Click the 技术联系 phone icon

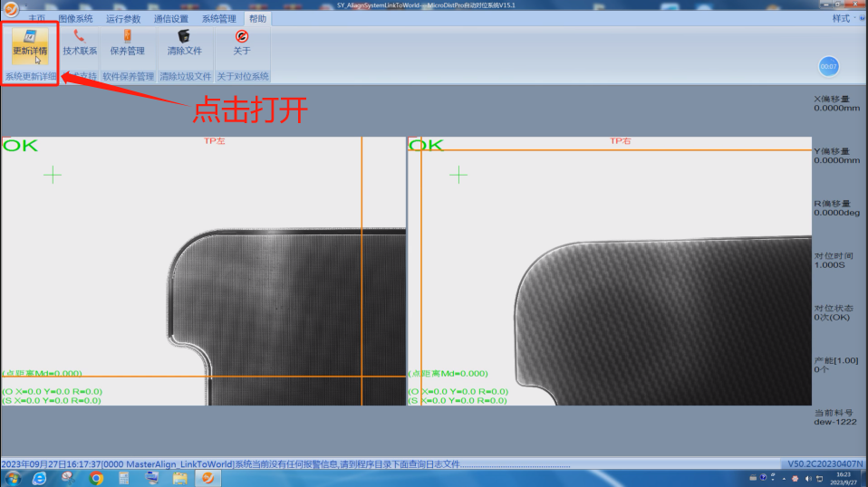(x=80, y=43)
